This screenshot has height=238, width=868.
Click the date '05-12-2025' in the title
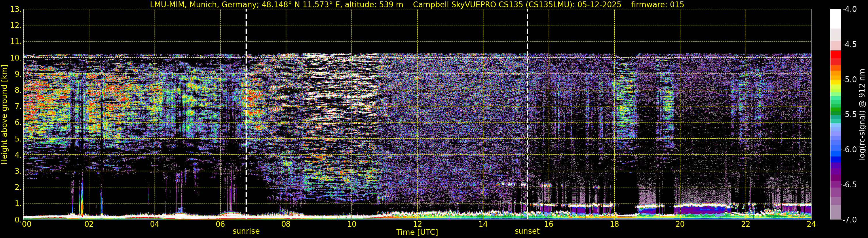(x=600, y=4)
